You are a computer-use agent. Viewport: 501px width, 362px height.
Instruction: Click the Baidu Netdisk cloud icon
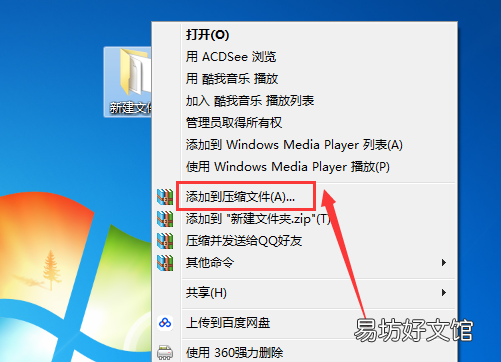click(x=165, y=322)
